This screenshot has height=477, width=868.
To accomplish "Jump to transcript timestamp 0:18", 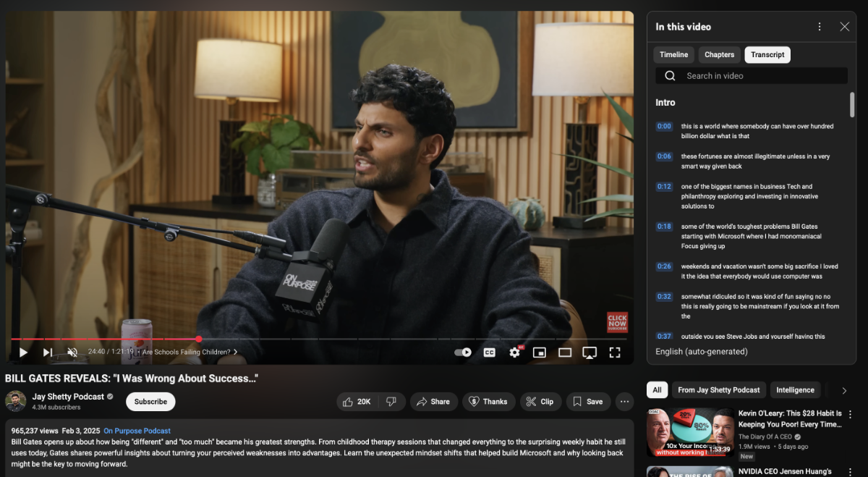I will coord(664,227).
